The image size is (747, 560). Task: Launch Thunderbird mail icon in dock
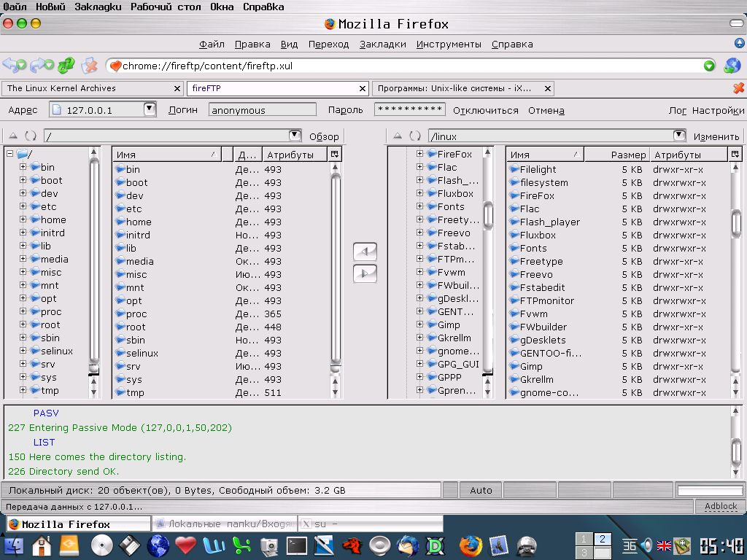[408, 545]
